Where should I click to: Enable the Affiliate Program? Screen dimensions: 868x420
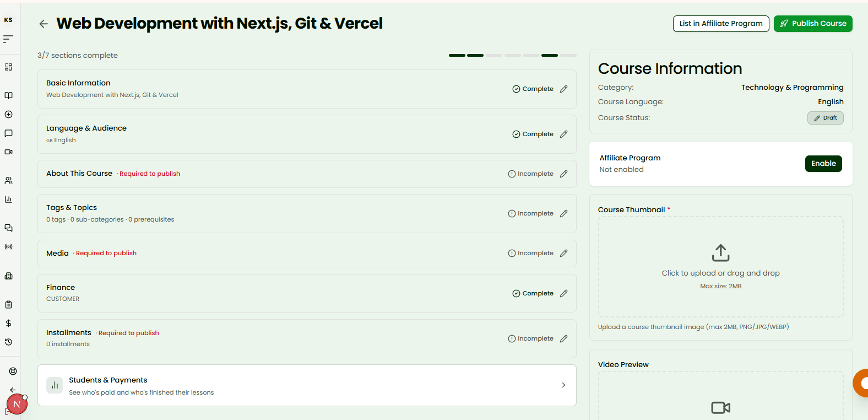coord(823,164)
